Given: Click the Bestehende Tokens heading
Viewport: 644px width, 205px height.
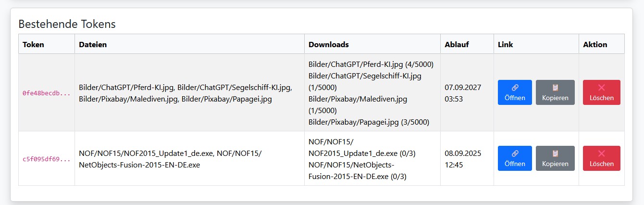Looking at the screenshot, I should [x=67, y=24].
